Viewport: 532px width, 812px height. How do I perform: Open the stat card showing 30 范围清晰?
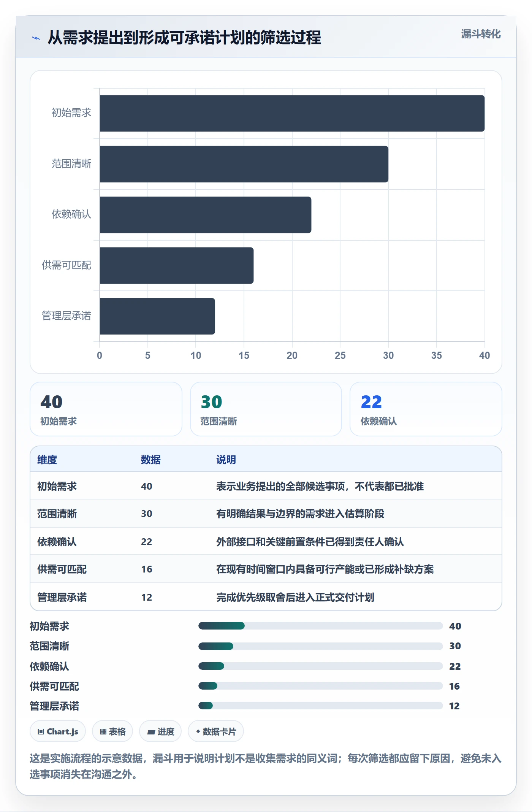pos(266,409)
